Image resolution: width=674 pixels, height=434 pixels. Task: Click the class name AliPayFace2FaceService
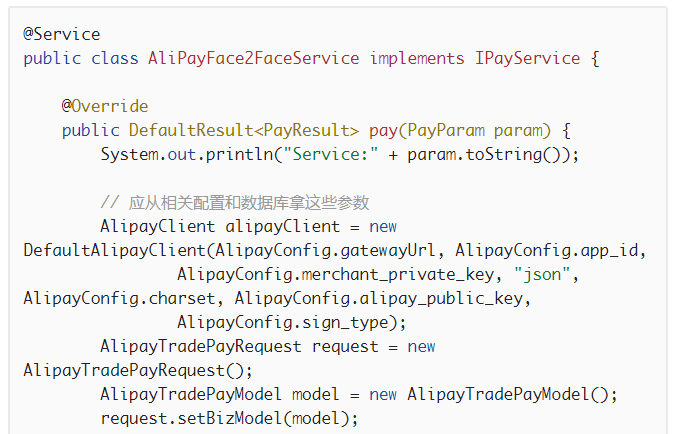pos(254,58)
